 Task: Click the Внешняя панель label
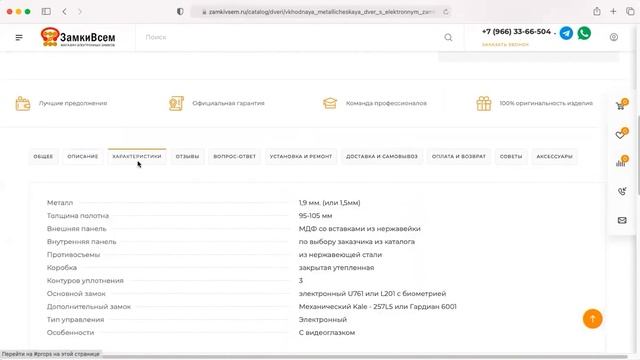point(76,229)
